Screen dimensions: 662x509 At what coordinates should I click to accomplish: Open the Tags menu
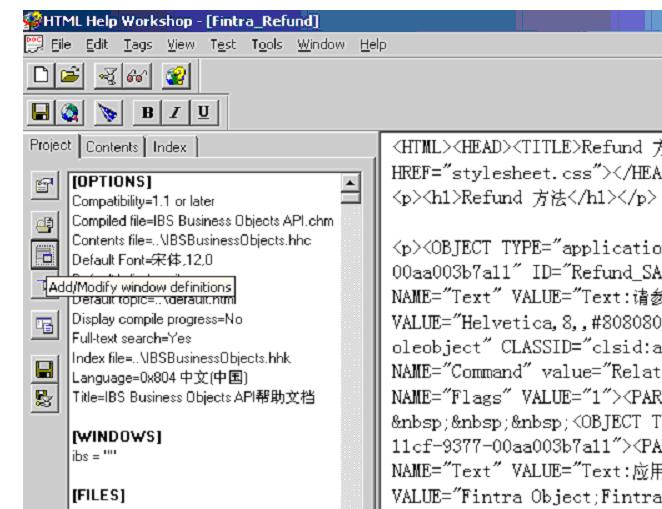pyautogui.click(x=138, y=45)
